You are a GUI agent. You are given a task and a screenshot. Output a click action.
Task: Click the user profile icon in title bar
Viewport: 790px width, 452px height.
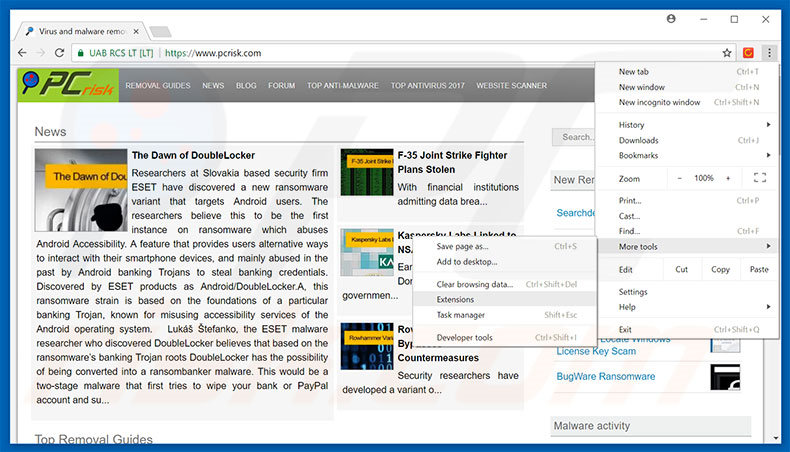point(671,19)
